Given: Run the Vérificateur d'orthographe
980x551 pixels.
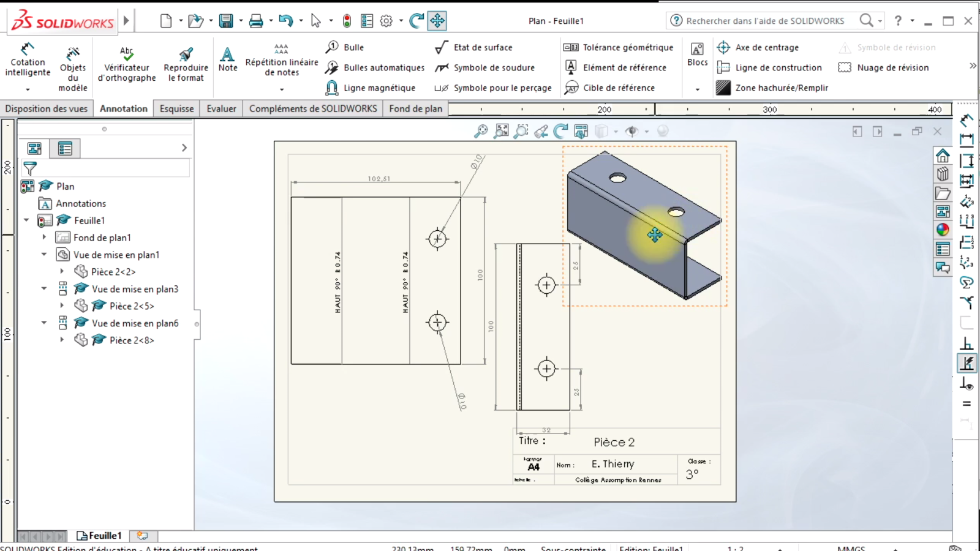Looking at the screenshot, I should click(x=127, y=64).
